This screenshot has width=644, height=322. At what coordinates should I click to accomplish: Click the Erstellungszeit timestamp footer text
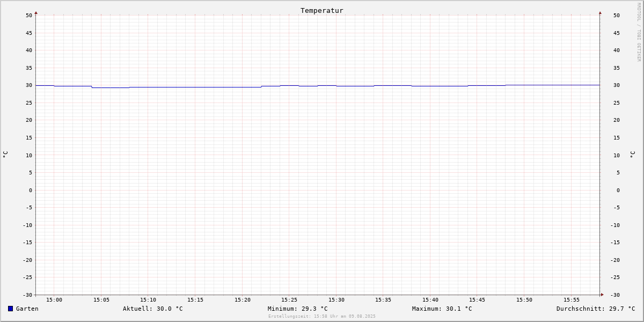click(x=322, y=316)
